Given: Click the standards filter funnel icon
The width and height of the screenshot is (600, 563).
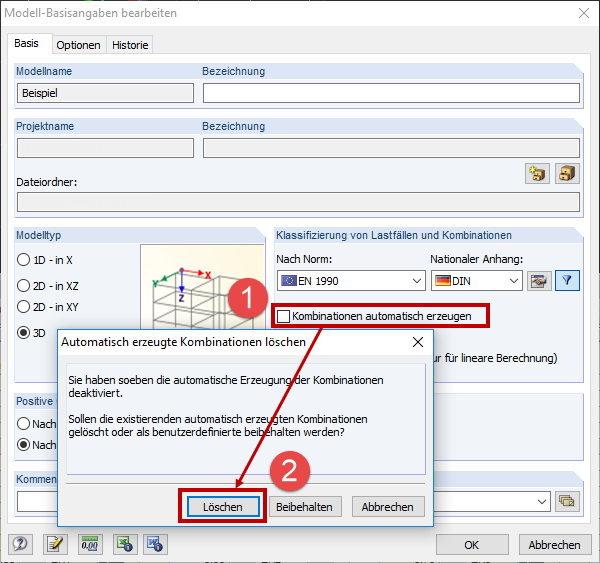Looking at the screenshot, I should pyautogui.click(x=567, y=281).
